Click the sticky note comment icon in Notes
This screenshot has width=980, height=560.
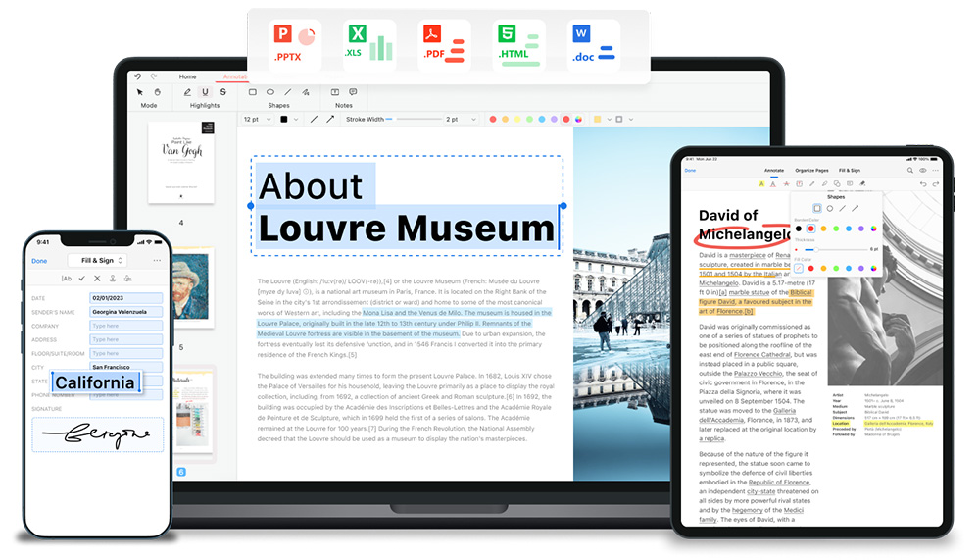[353, 92]
